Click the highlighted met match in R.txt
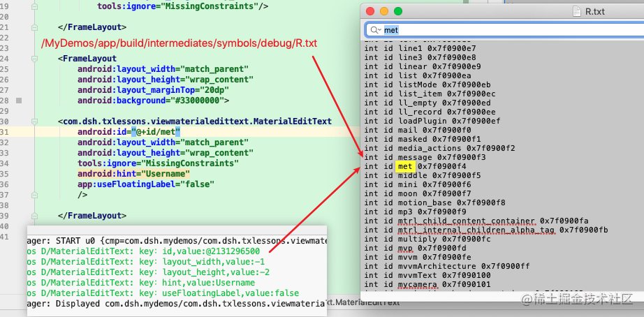Screen dimensions: 644x317 tap(405, 166)
